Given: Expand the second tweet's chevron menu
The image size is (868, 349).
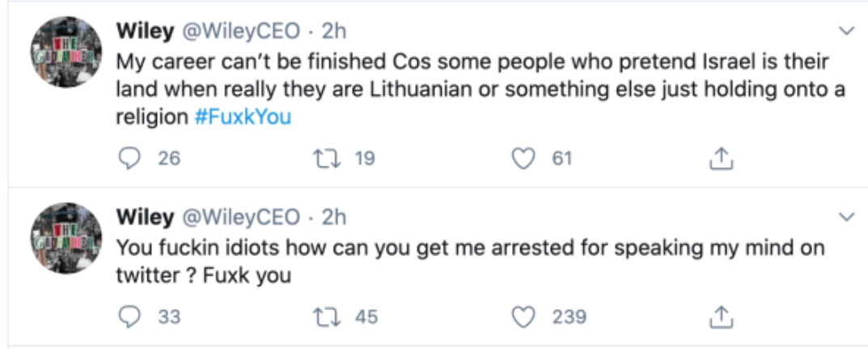Looking at the screenshot, I should click(847, 217).
